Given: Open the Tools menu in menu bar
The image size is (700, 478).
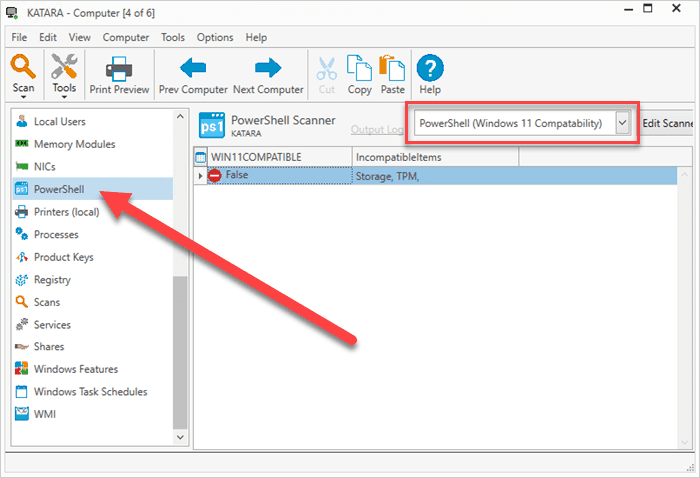Looking at the screenshot, I should tap(173, 37).
